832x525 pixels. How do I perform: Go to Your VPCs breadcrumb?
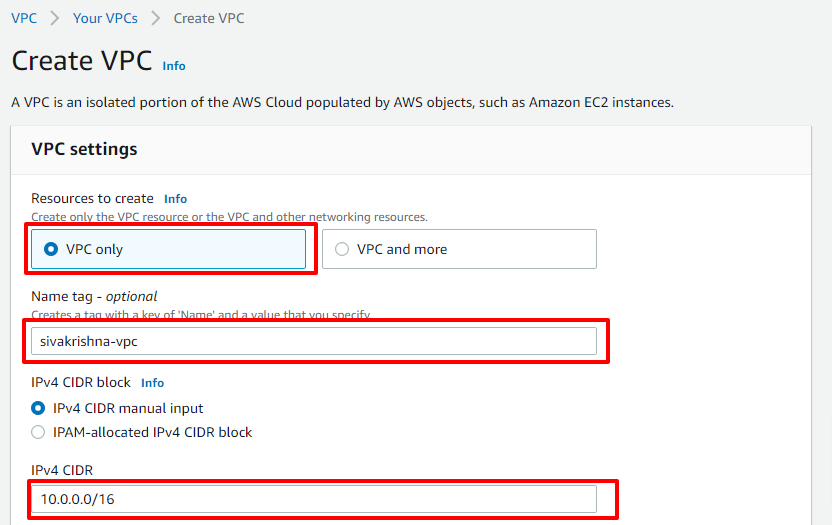click(105, 18)
